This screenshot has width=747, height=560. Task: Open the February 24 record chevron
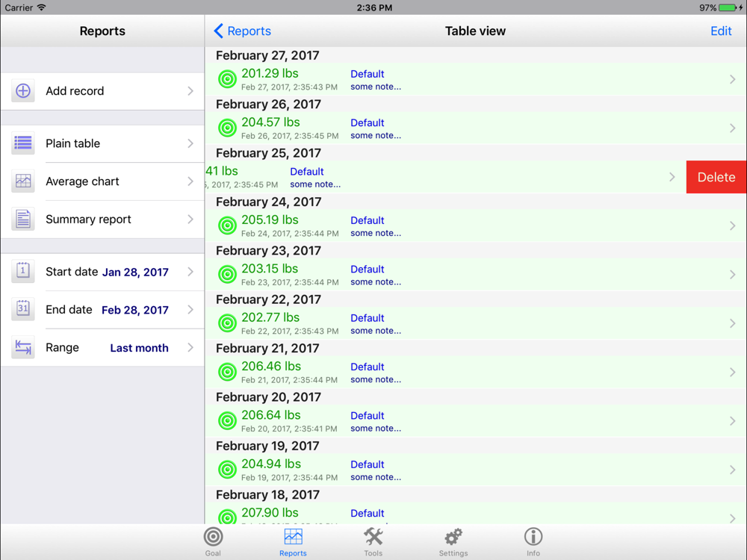pyautogui.click(x=732, y=225)
